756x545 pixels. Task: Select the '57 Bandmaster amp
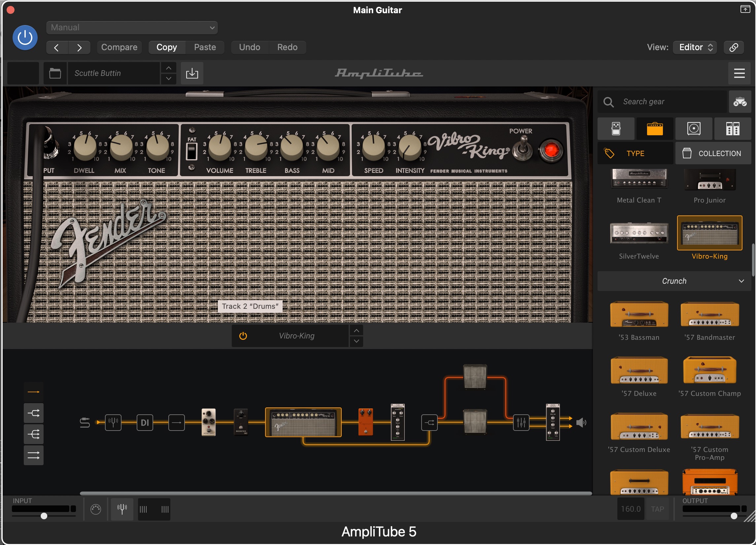(710, 320)
